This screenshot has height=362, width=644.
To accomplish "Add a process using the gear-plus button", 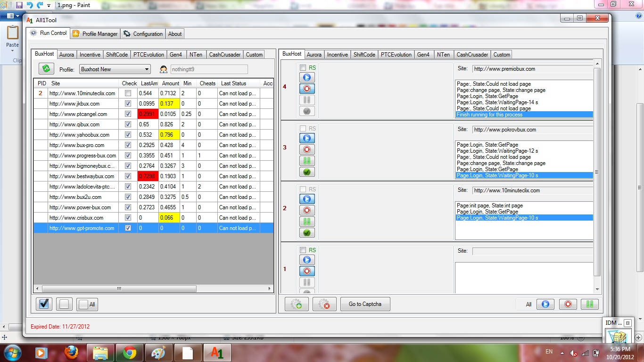I will tap(297, 304).
